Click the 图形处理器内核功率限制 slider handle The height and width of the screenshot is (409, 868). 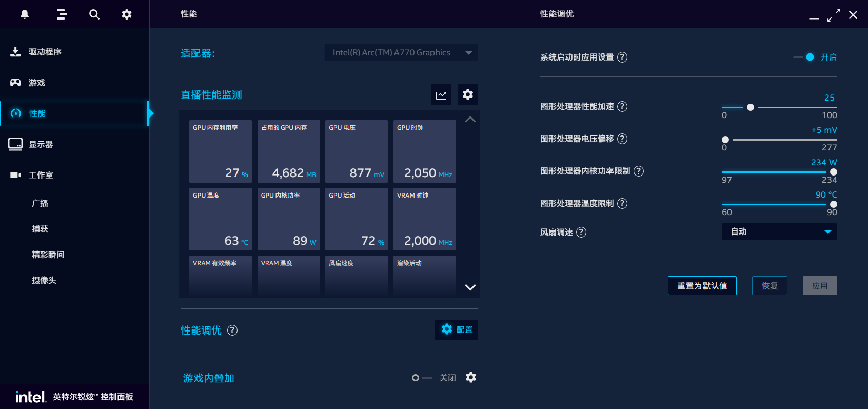(x=834, y=172)
